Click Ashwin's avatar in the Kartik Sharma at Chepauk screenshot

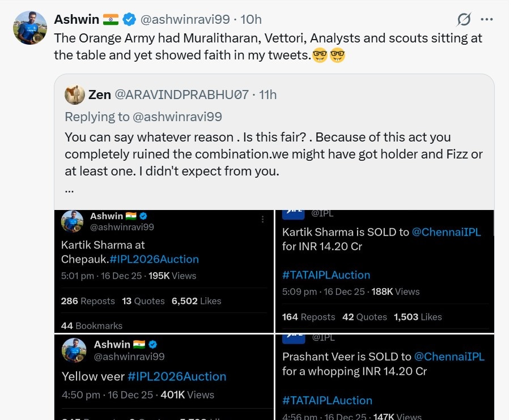73,221
